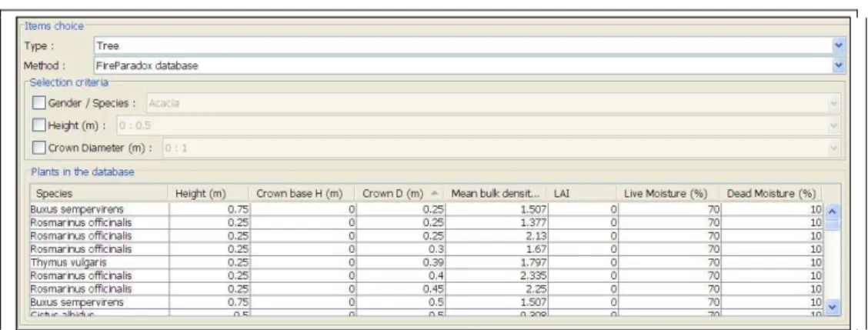The width and height of the screenshot is (868, 330).
Task: Click the 0.39 crown diameter cell
Action: click(x=401, y=262)
